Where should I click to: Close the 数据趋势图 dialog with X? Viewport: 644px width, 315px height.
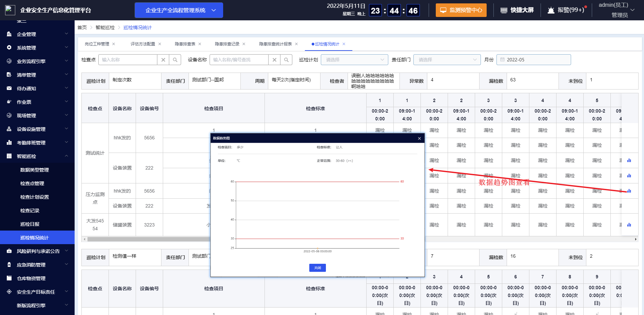419,138
